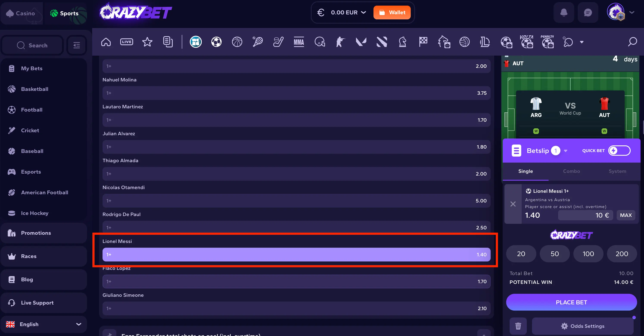Collapse the sidebar menu icon
Viewport: 644px width, 336px height.
point(76,45)
